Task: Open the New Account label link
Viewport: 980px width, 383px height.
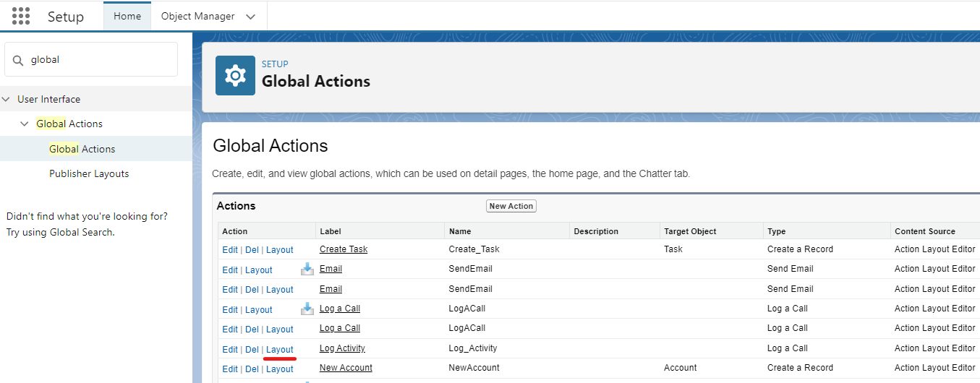Action: point(346,368)
